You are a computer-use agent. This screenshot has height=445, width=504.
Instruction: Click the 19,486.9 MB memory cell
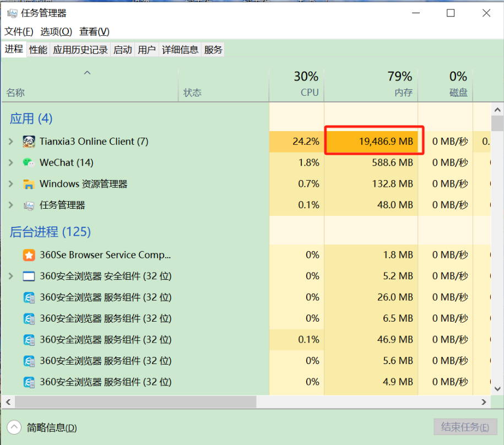[x=371, y=142]
